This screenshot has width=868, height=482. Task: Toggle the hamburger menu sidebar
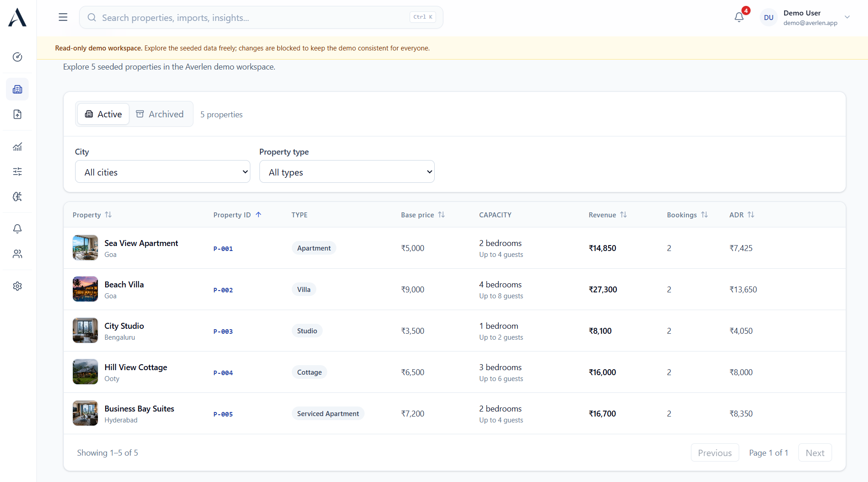(63, 17)
